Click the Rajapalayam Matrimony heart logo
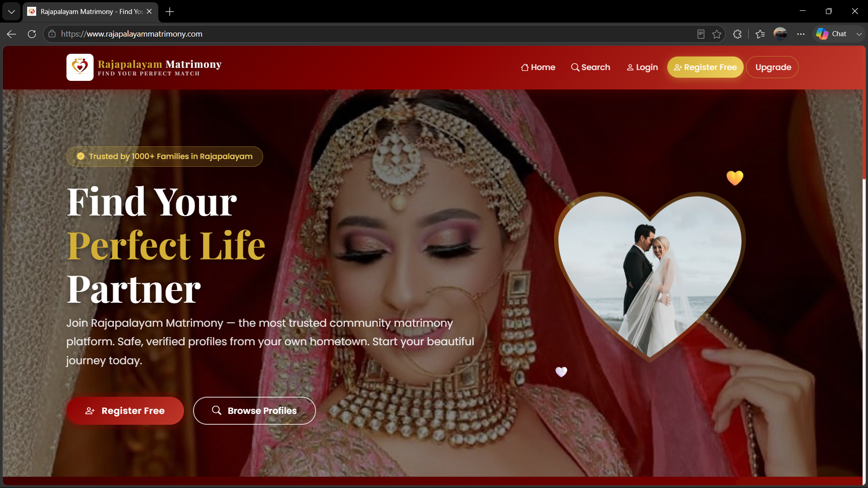Screen dimensions: 868x488 pos(80,67)
